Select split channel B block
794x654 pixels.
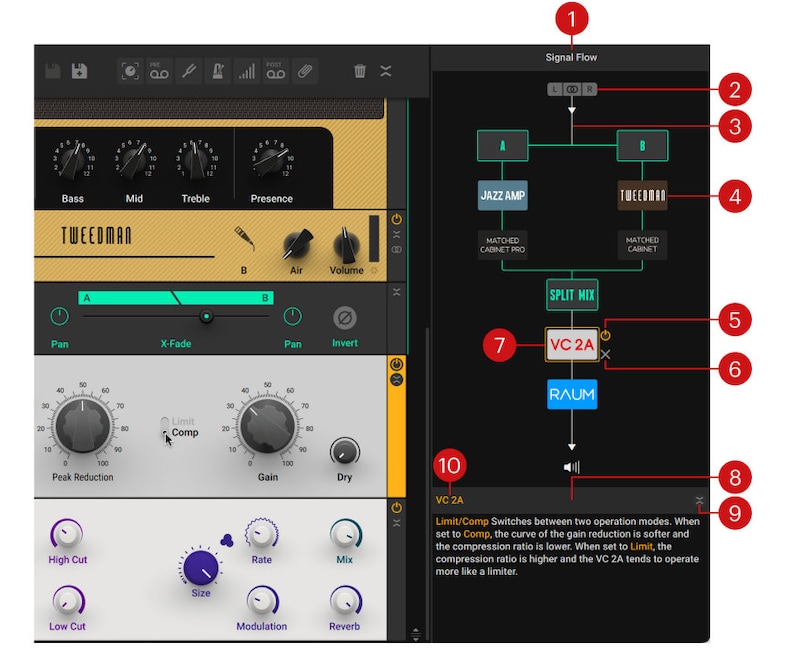[642, 146]
